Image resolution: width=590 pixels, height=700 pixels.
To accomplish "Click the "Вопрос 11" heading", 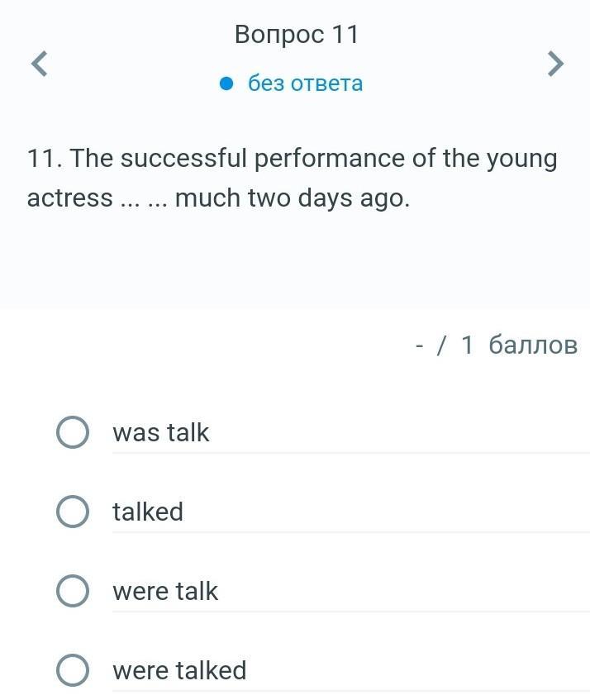I will click(297, 35).
